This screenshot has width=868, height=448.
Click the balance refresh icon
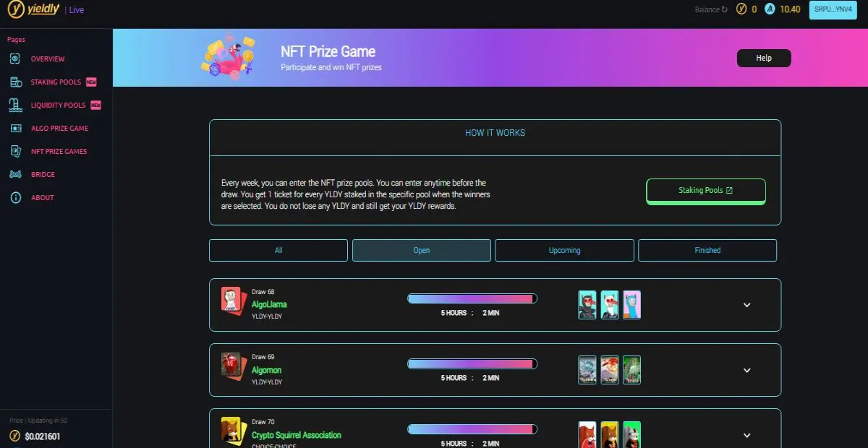725,9
